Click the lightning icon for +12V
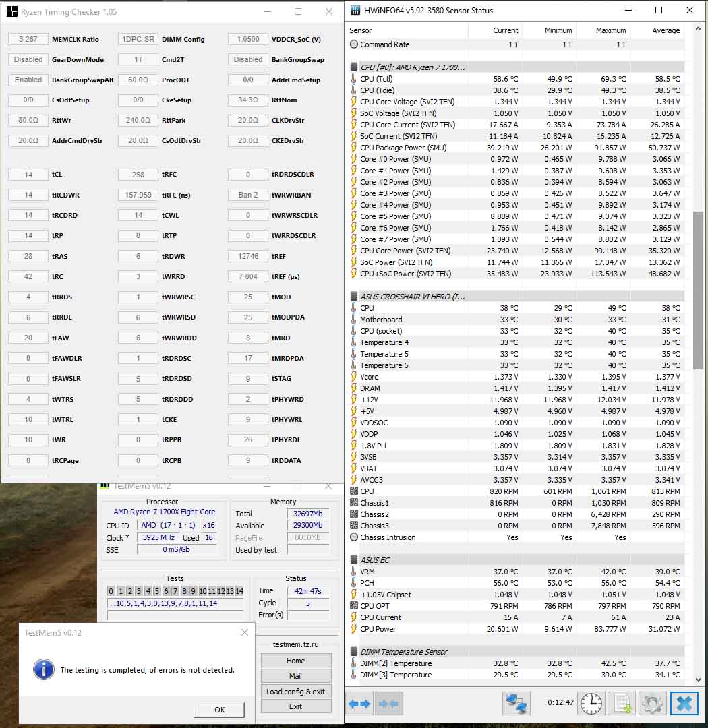 pyautogui.click(x=354, y=400)
